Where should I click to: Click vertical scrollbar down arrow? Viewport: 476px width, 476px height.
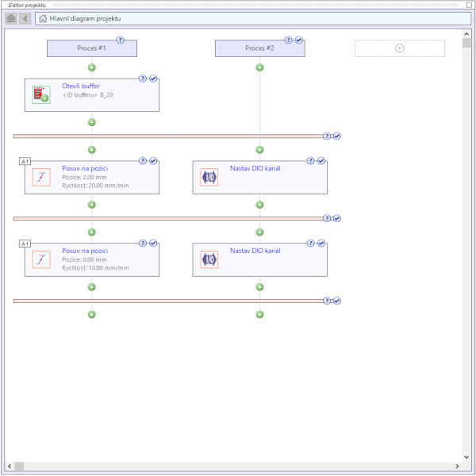[466, 457]
